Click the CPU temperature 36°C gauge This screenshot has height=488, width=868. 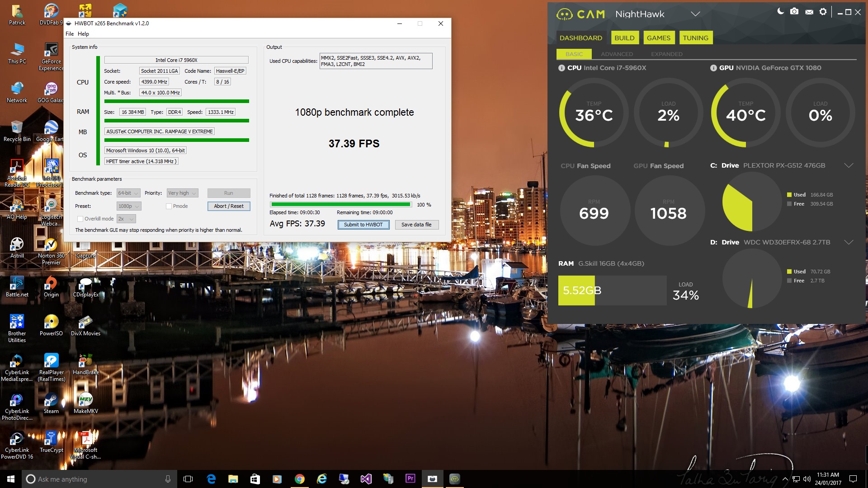(594, 113)
